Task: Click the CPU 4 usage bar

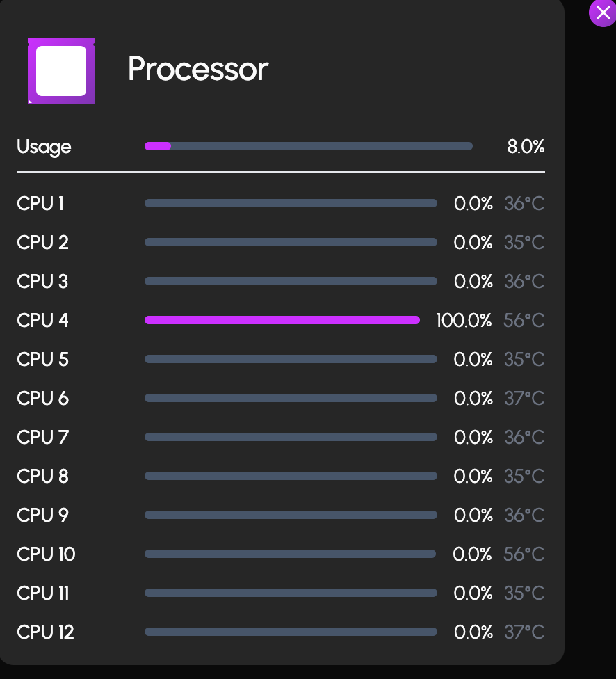Action: click(x=282, y=320)
